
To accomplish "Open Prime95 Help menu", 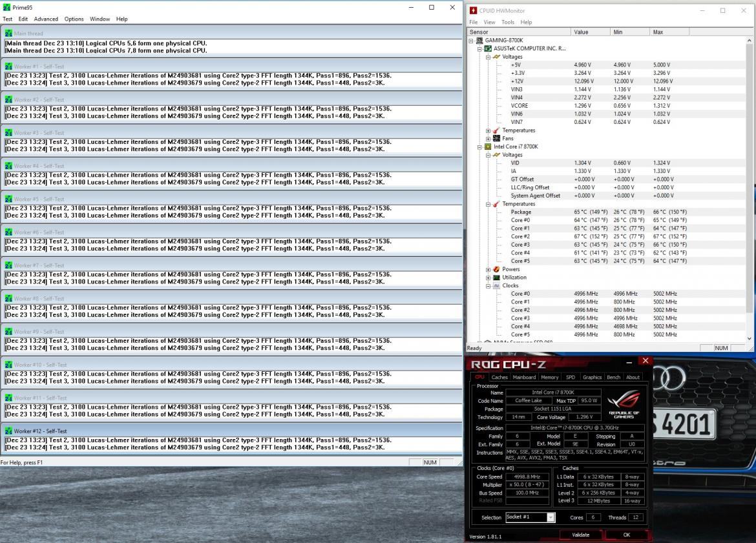I will click(121, 19).
